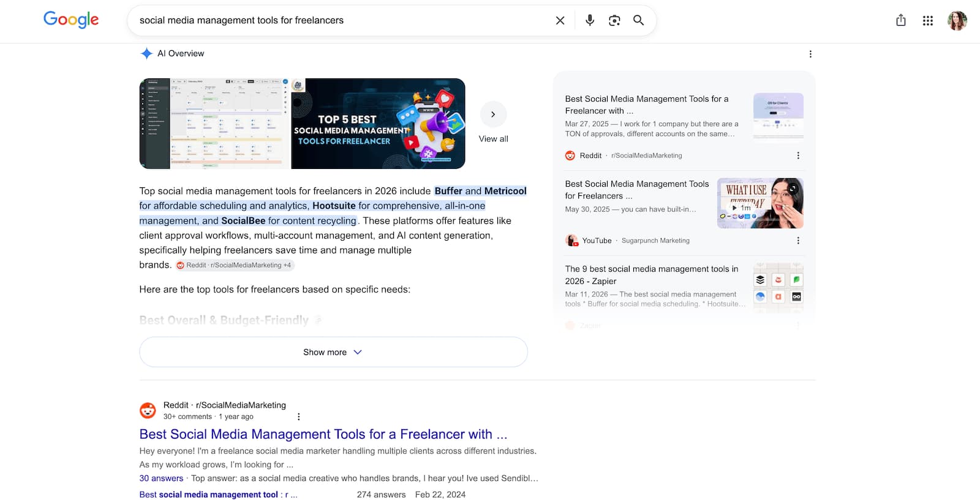The width and height of the screenshot is (980, 502).
Task: Open the 30 answers link
Action: pos(161,478)
